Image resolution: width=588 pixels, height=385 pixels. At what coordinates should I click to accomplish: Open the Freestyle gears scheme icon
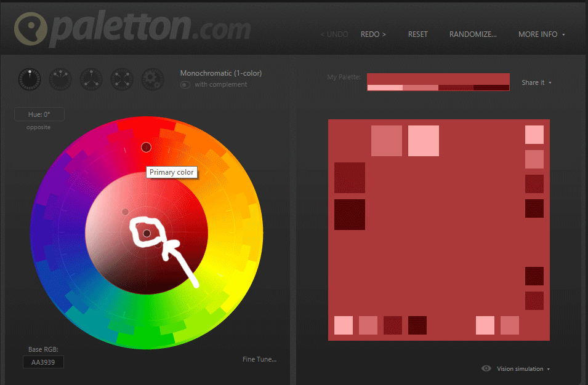(152, 79)
